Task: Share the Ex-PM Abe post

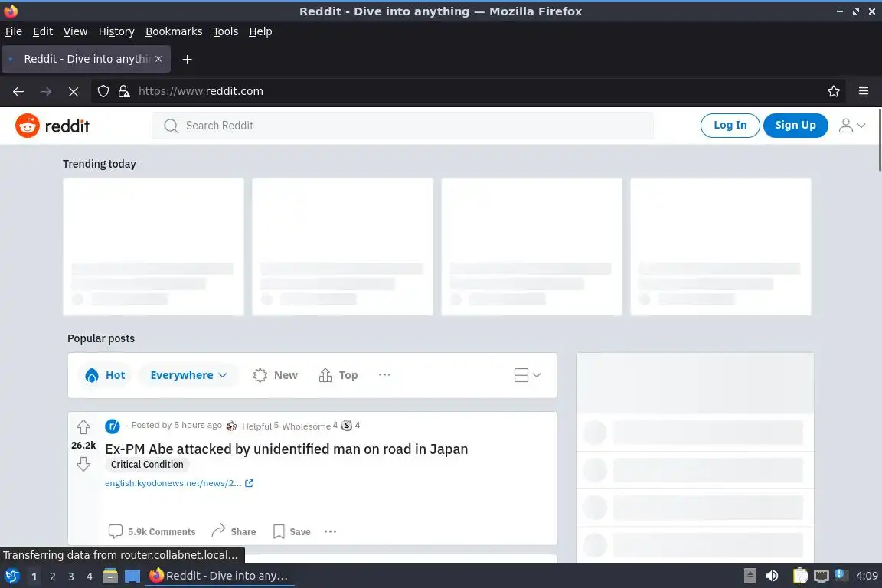Action: point(234,531)
